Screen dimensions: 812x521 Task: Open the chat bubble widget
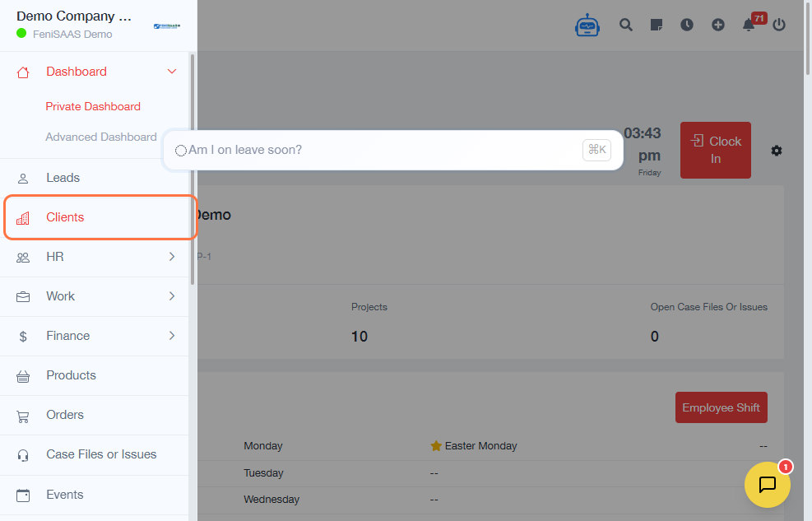tap(767, 485)
